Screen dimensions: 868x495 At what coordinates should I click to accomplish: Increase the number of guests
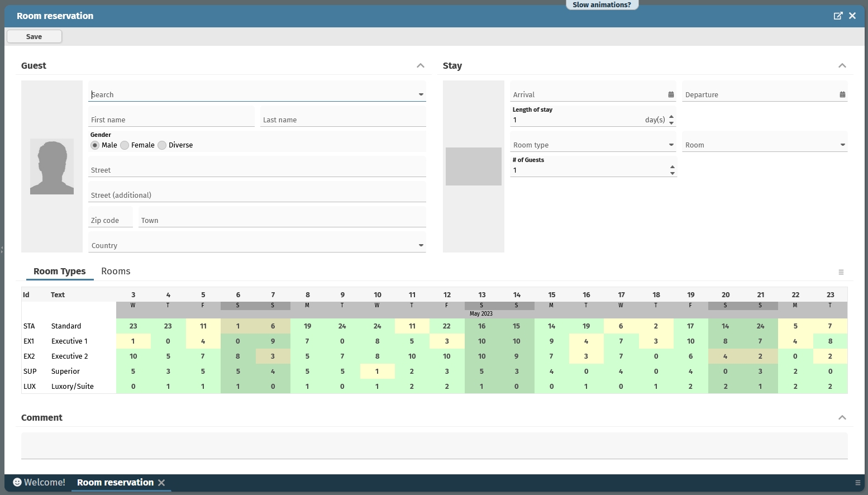coord(673,167)
